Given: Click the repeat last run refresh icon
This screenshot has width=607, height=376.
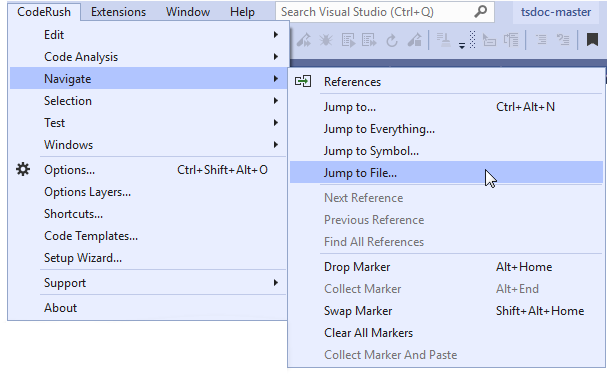Looking at the screenshot, I should point(392,40).
